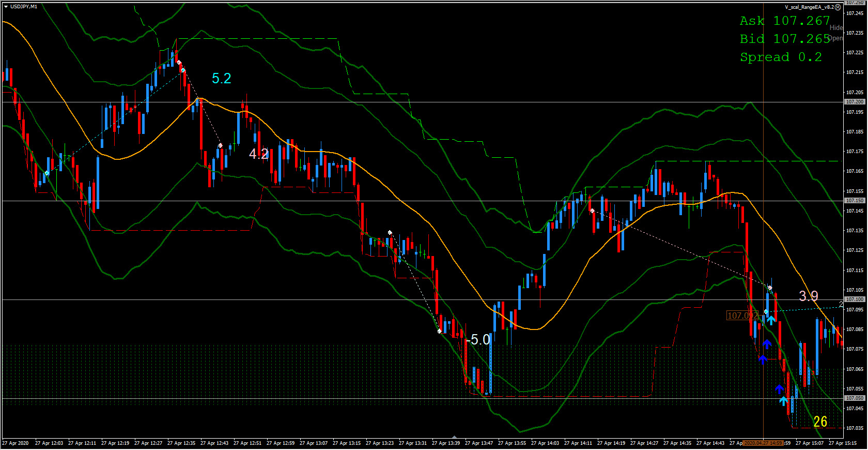868x450 pixels.
Task: Select the Spread 0.2 text
Action: tap(781, 57)
